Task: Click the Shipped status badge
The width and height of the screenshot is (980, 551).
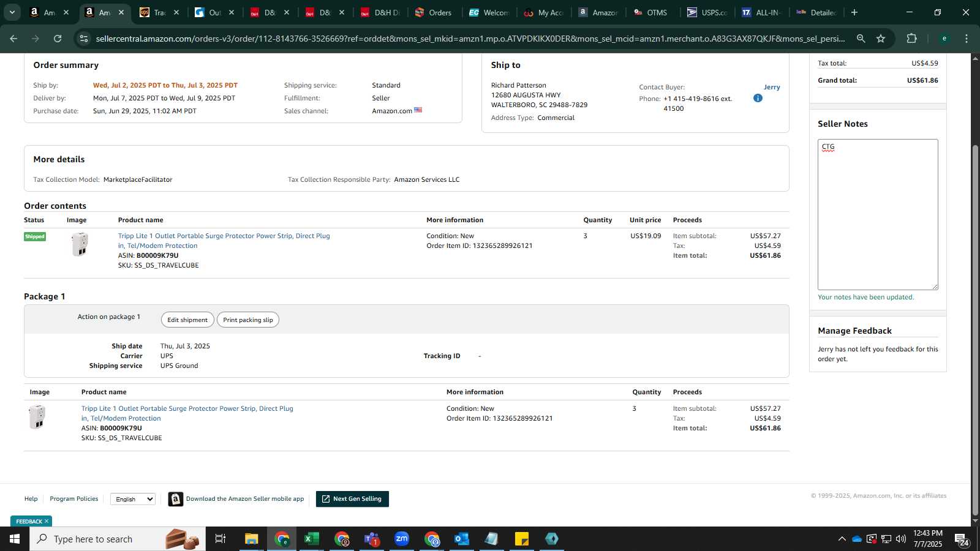Action: 35,236
